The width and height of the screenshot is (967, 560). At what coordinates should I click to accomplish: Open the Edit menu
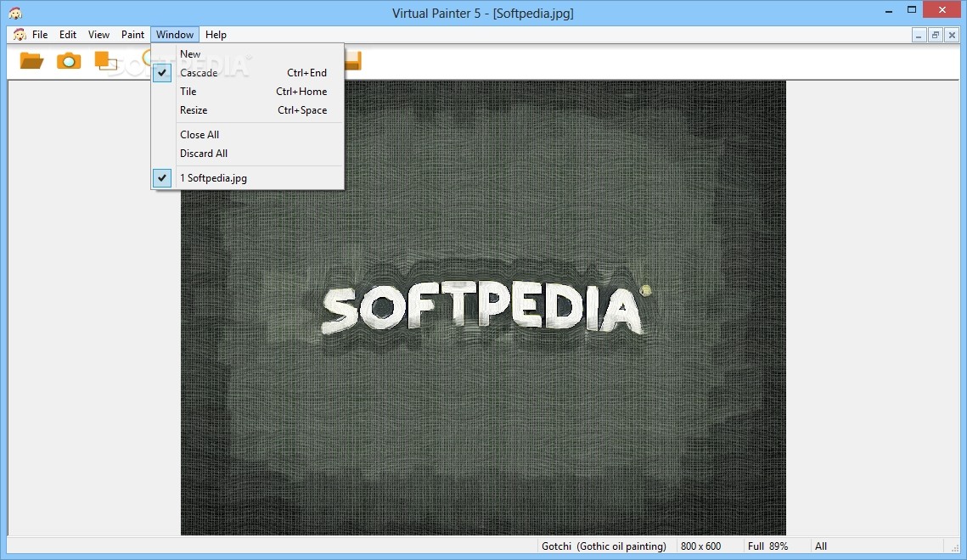pos(68,35)
